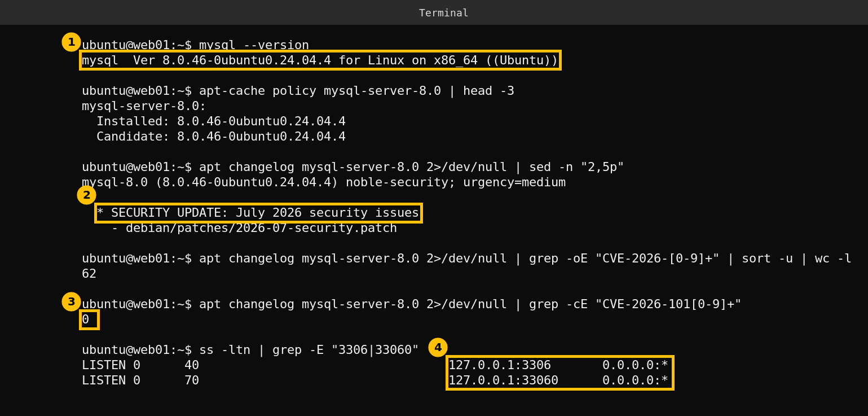Select the 'sort -u | wc -l' command
868x416 pixels.
[466, 259]
